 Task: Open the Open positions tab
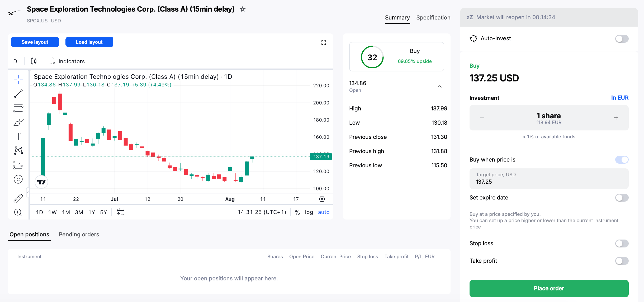(29, 235)
